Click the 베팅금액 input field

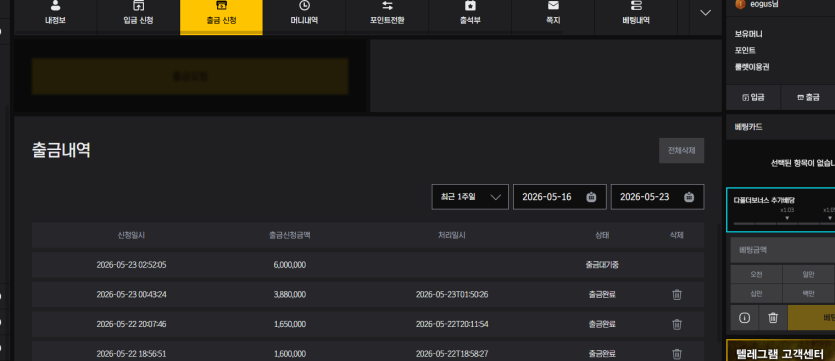tap(782, 250)
